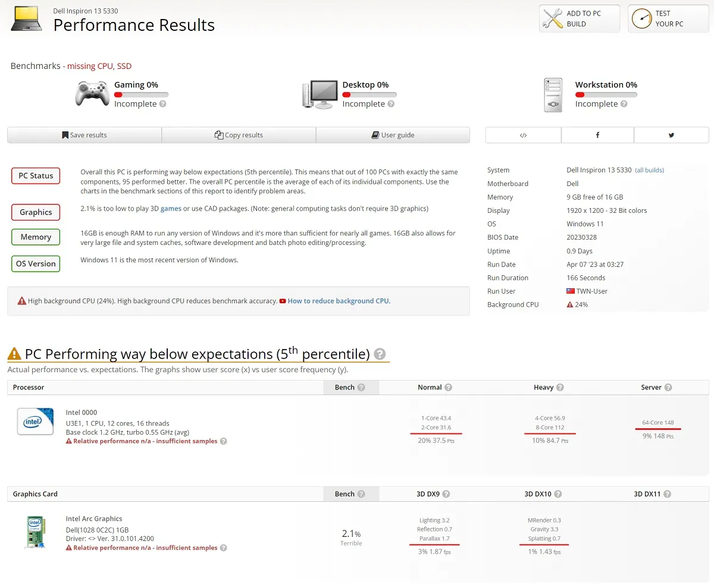This screenshot has height=588, width=714.
Task: Click help icon next to 3D DX9
Action: [x=446, y=494]
